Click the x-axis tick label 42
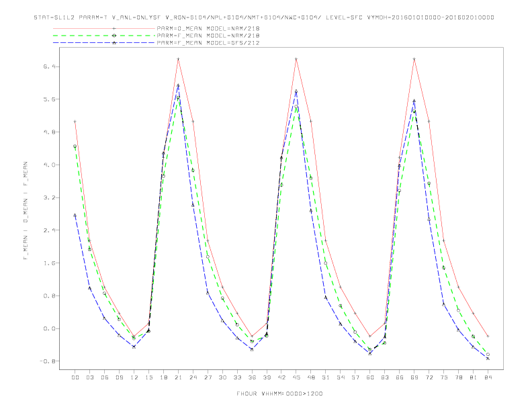The height and width of the screenshot is (411, 532). 281,377
